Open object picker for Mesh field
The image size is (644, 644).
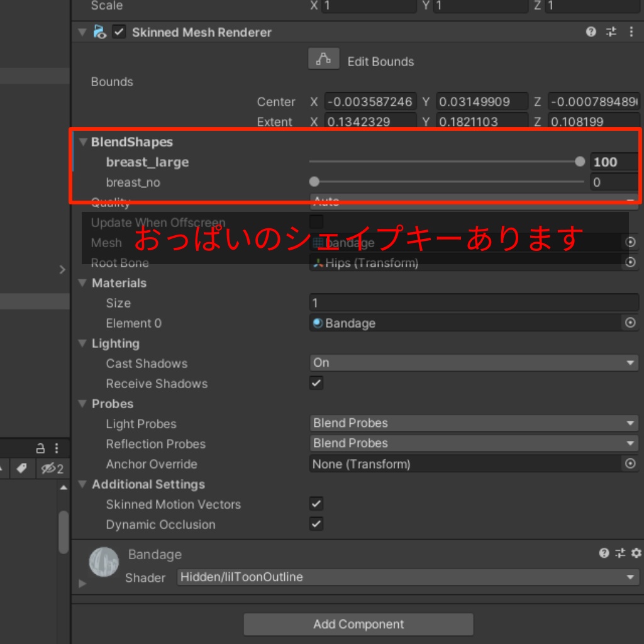[x=630, y=242]
